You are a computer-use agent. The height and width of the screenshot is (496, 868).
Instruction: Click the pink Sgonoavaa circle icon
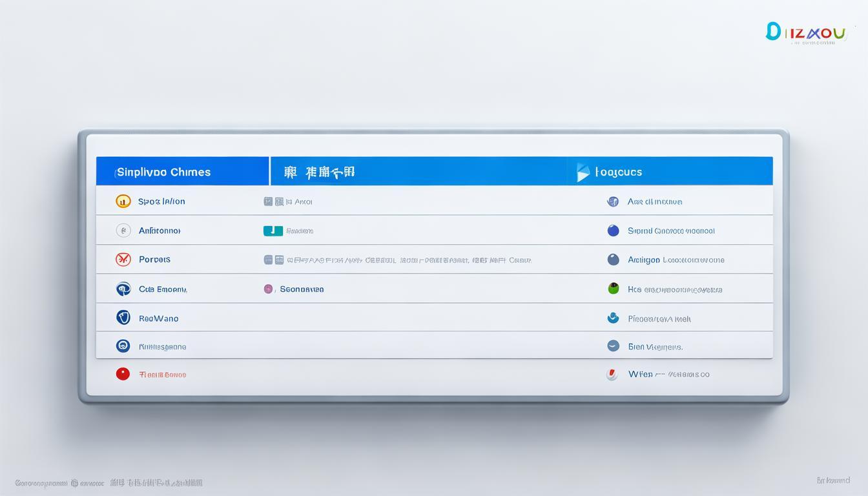coord(269,289)
